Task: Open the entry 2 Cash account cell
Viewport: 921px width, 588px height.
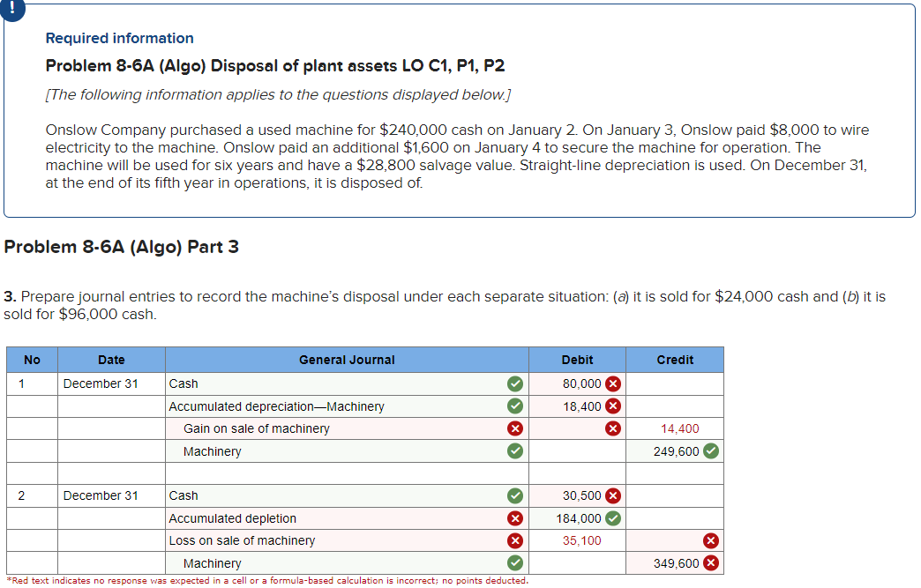Action: (x=347, y=495)
